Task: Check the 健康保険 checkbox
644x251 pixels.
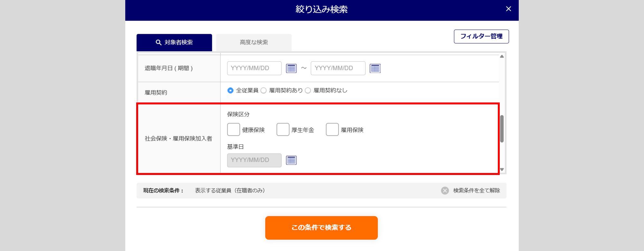Action: (233, 130)
